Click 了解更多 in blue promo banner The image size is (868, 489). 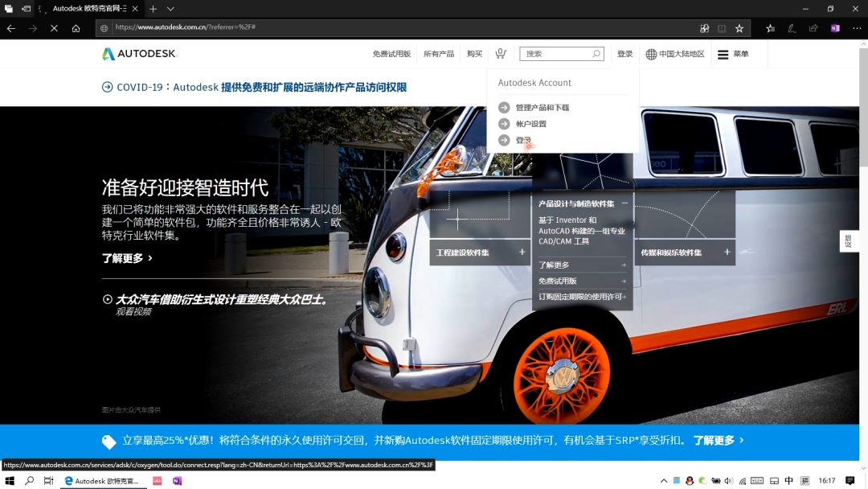[718, 440]
